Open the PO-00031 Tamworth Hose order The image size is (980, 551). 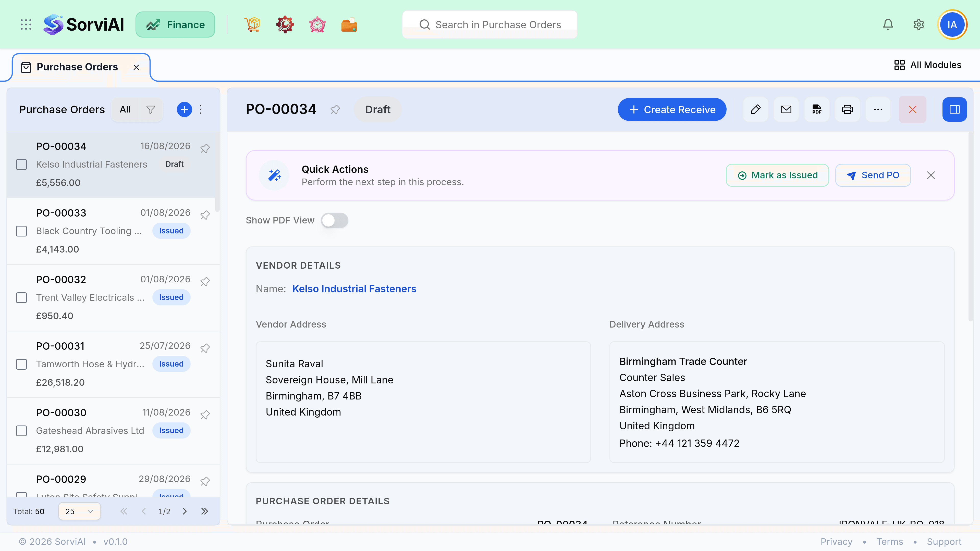[113, 364]
